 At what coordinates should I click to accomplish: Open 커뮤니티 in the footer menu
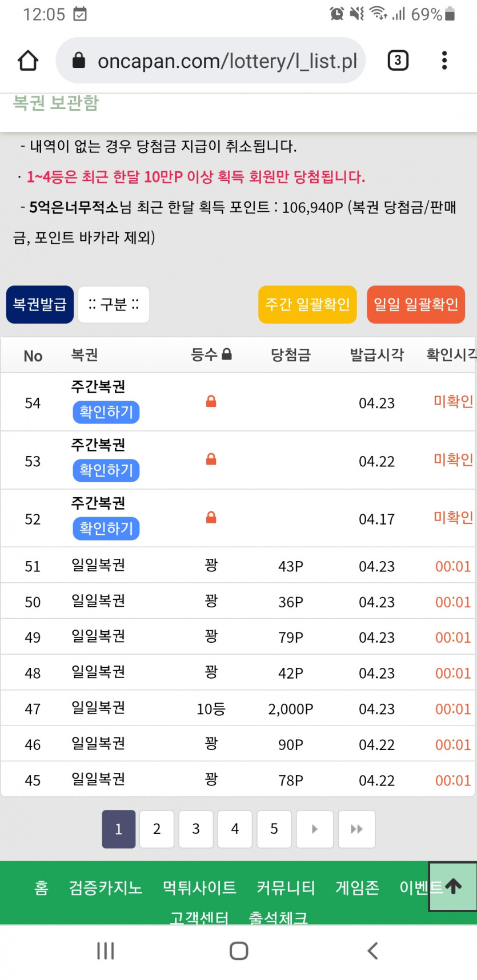tap(286, 888)
